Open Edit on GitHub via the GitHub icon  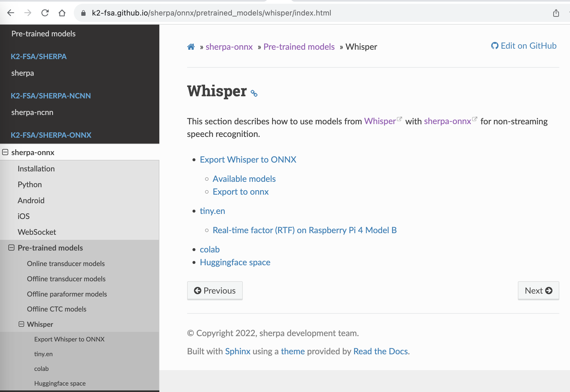(x=495, y=46)
